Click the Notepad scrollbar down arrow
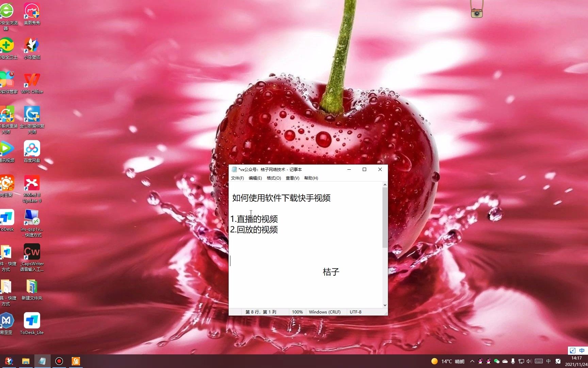 (385, 305)
